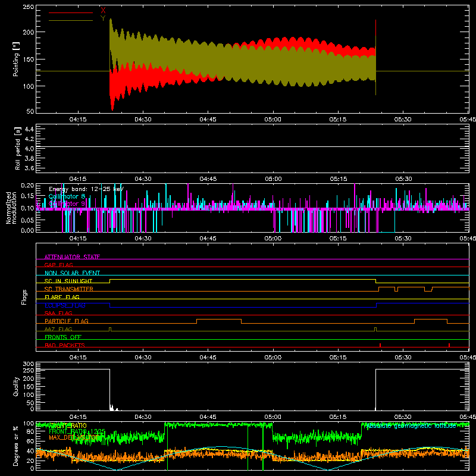Click the 3.6 tick on Roll period axis

coord(29,168)
